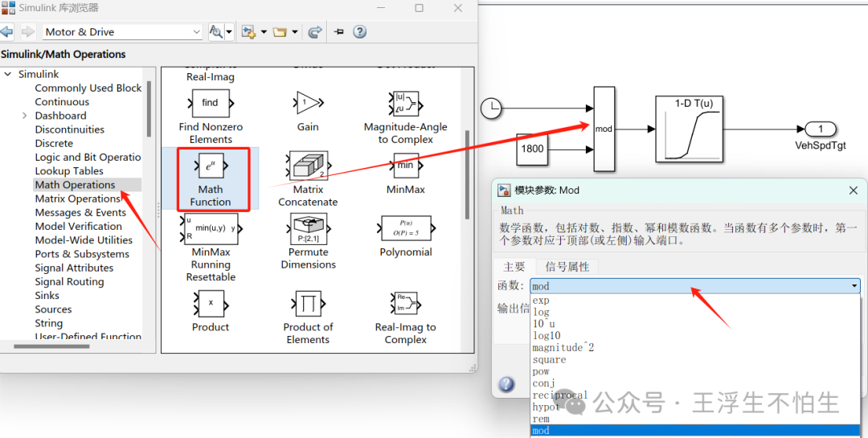Image resolution: width=868 pixels, height=438 pixels.
Task: Click the open folder icon
Action: tap(280, 32)
